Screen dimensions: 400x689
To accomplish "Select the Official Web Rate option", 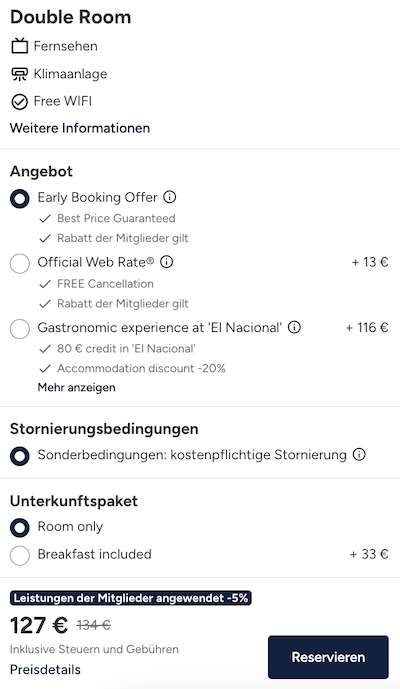I will point(20,263).
